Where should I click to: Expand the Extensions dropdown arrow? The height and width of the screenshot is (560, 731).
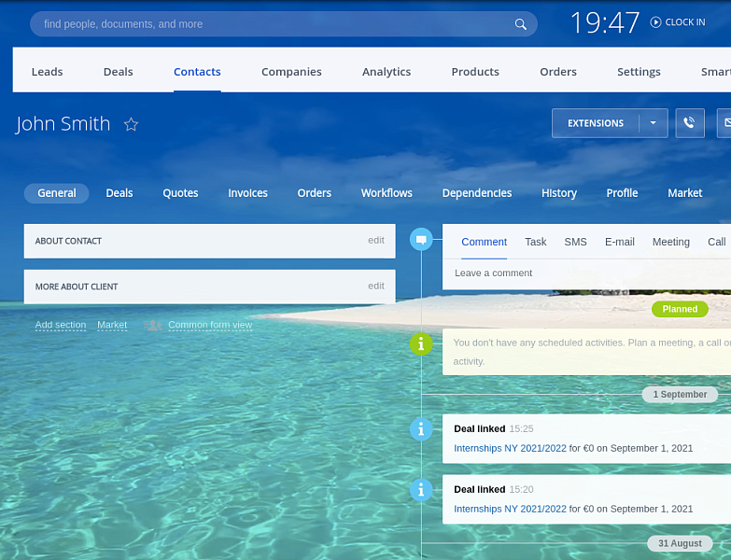click(653, 123)
